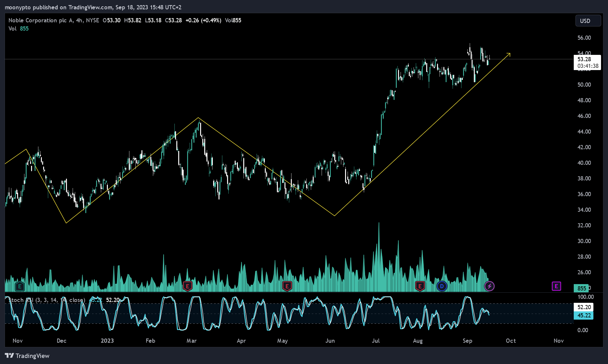This screenshot has width=608, height=364.
Task: Click the 100.00 Stoch RSI scale label
Action: 585,297
